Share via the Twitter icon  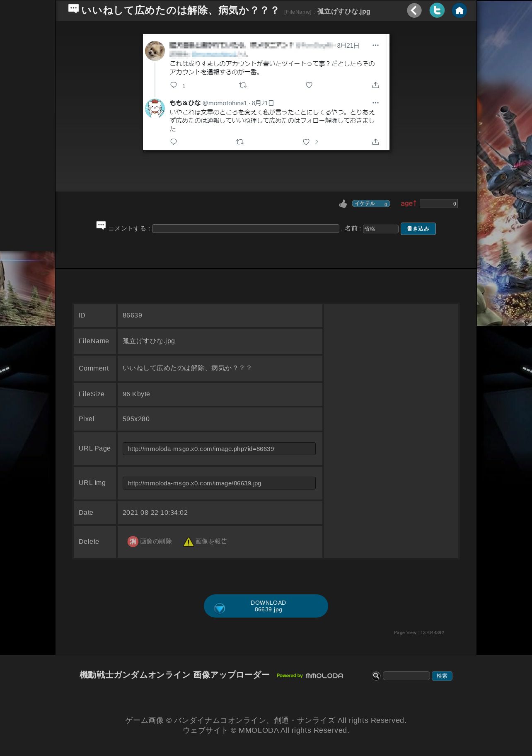pos(437,10)
